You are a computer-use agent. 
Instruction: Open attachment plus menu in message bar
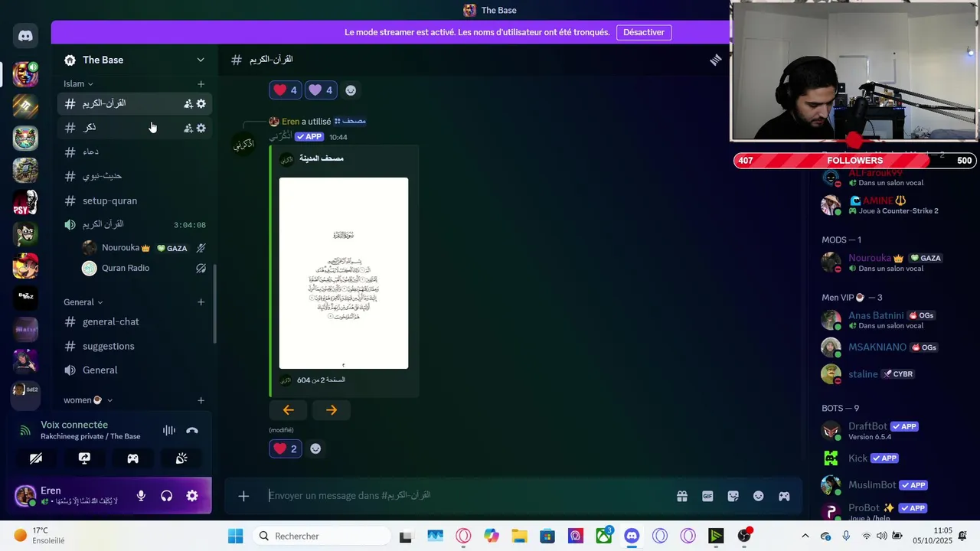(243, 496)
